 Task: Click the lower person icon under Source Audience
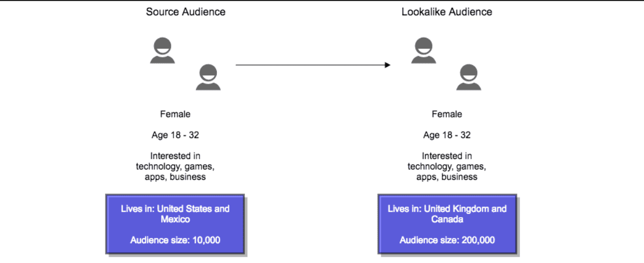point(208,77)
